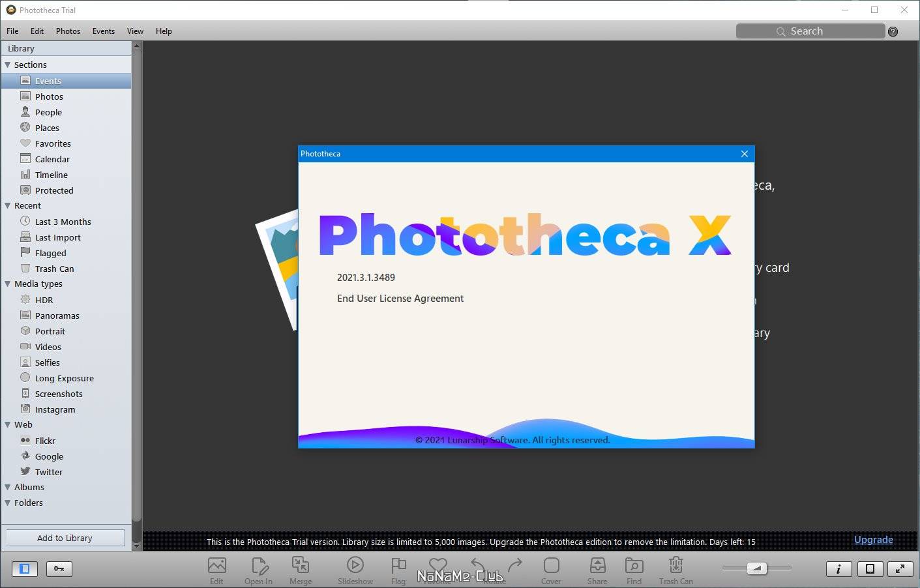Open the End User License Agreement link

point(400,299)
